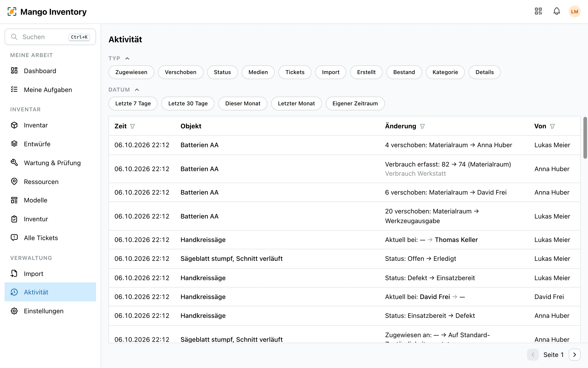The height and width of the screenshot is (368, 588).
Task: Toggle the Verschoben type filter chip
Action: point(181,72)
